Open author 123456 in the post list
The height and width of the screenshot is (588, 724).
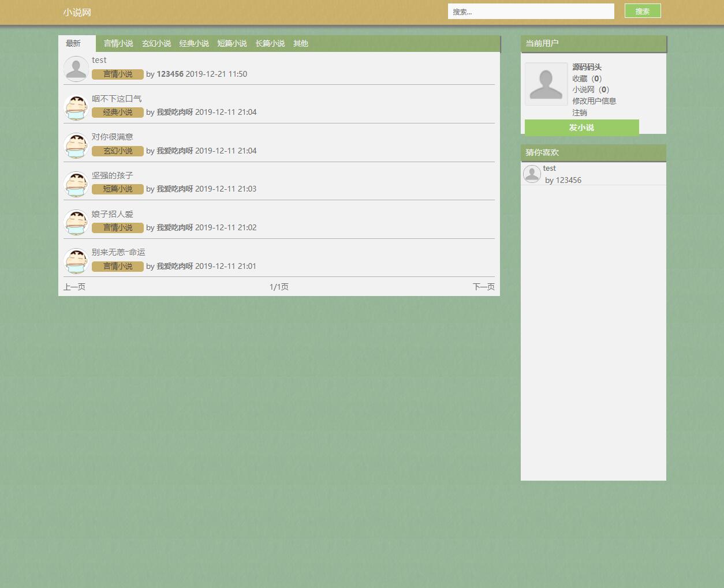[170, 74]
